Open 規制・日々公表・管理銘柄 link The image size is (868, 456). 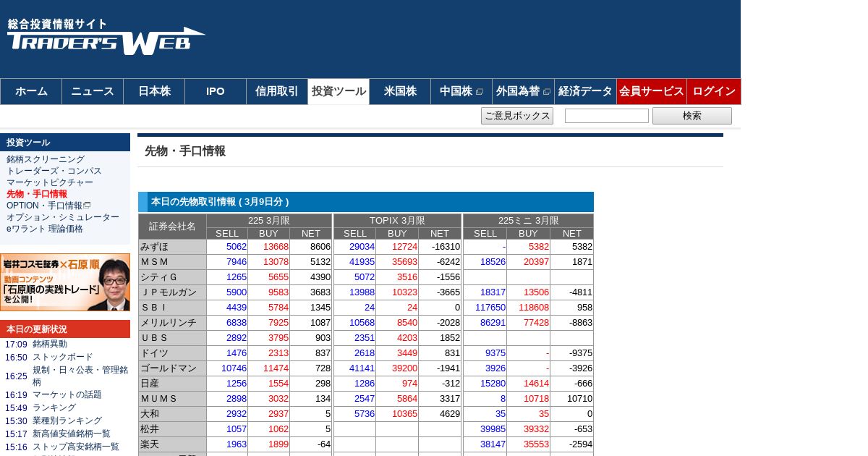click(x=80, y=376)
